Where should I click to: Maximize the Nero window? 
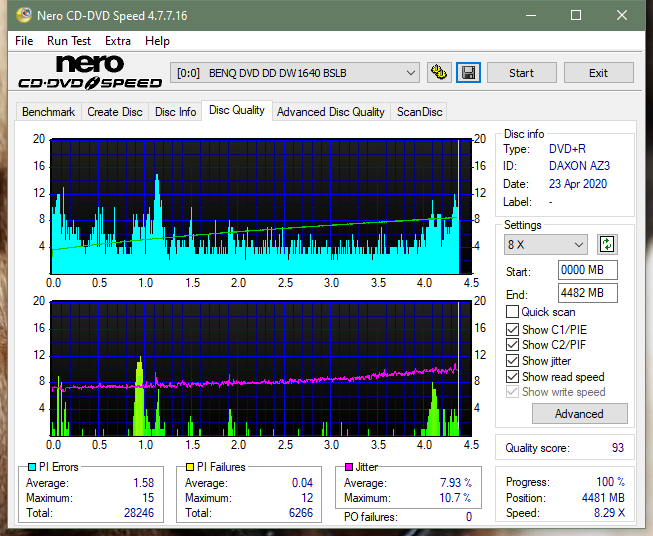tap(576, 15)
